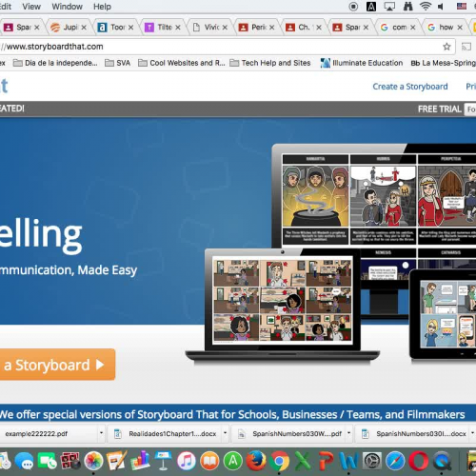Open Pages from the dock
Viewport: 476px width, 476px height.
coord(116,461)
